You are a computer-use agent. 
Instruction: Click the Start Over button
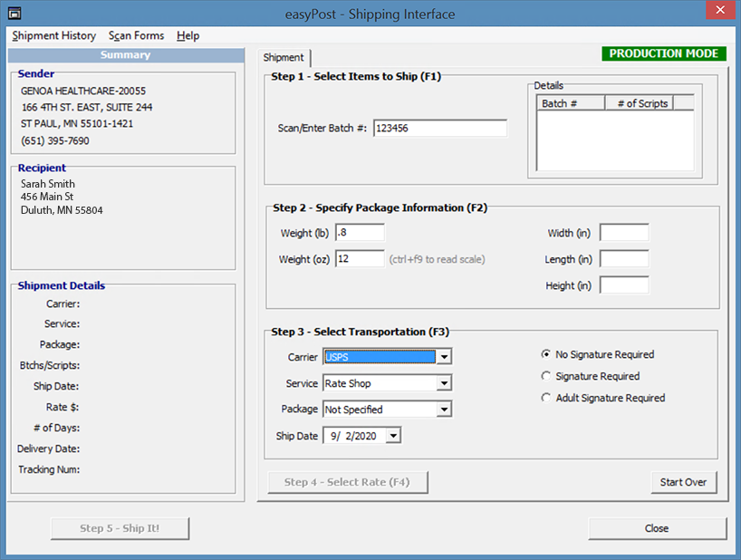pyautogui.click(x=683, y=482)
